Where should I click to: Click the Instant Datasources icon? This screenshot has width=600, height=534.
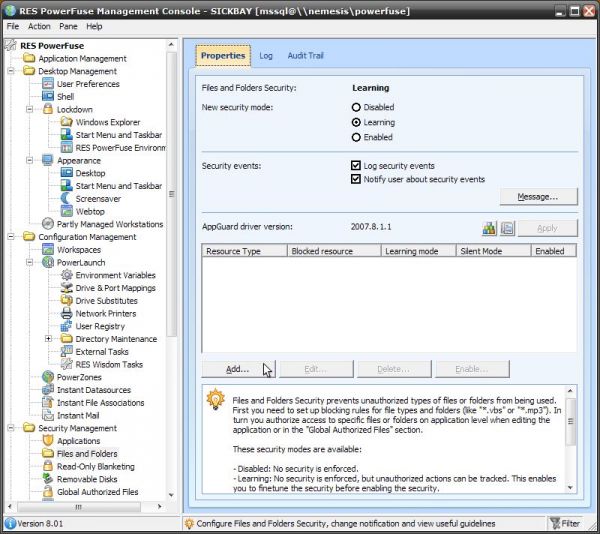pos(48,390)
